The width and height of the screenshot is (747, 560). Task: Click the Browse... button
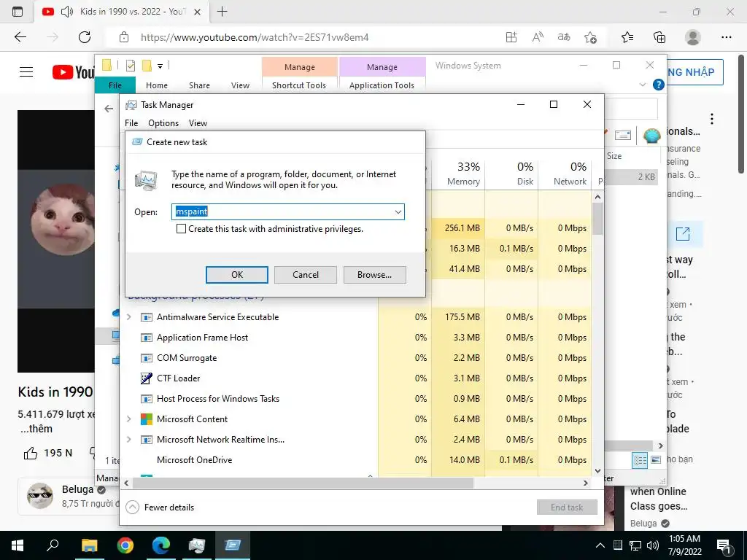[374, 275]
